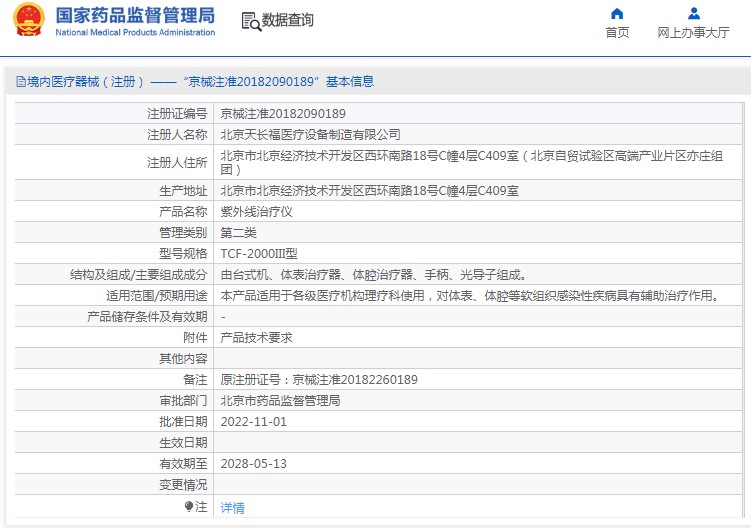The width and height of the screenshot is (751, 528).
Task: Click validity date 2028-05-13
Action: pyautogui.click(x=253, y=464)
